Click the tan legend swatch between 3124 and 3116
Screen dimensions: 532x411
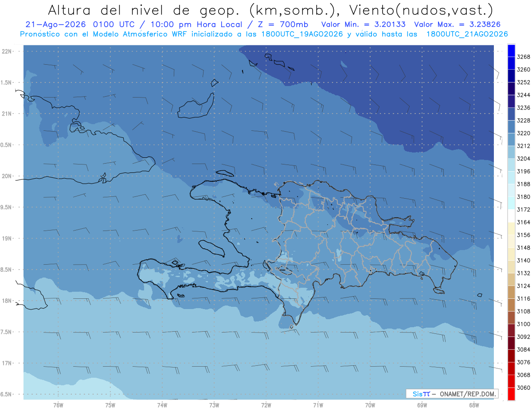pyautogui.click(x=511, y=292)
